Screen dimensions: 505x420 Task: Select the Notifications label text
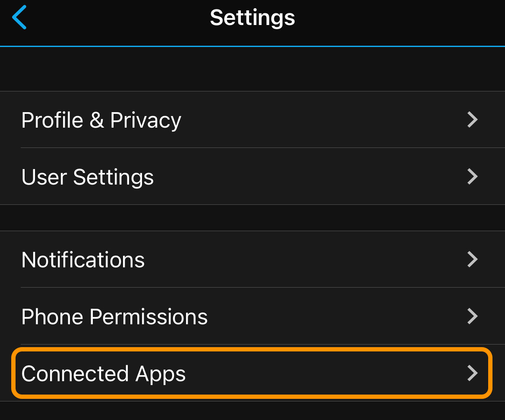click(83, 259)
